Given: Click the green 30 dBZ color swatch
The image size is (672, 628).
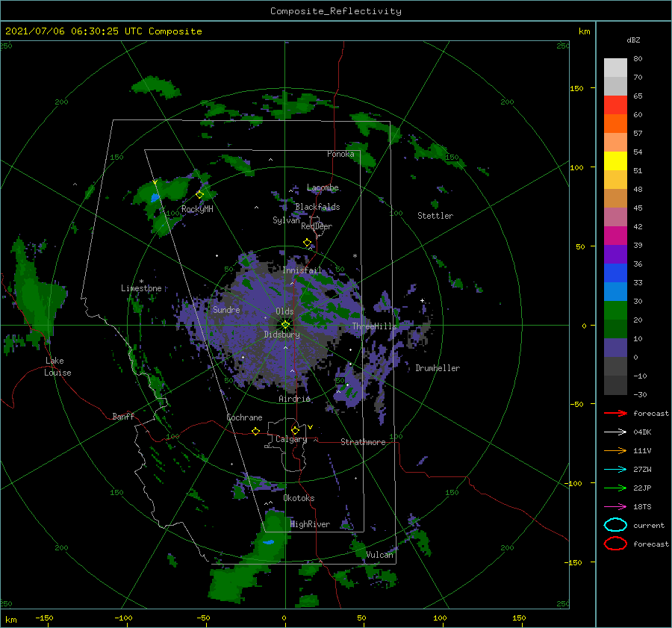Looking at the screenshot, I should (615, 311).
